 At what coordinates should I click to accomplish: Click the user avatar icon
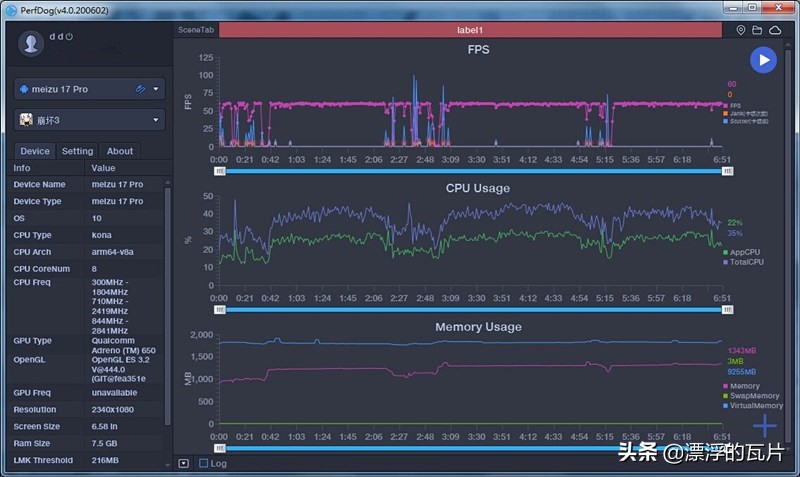[31, 43]
